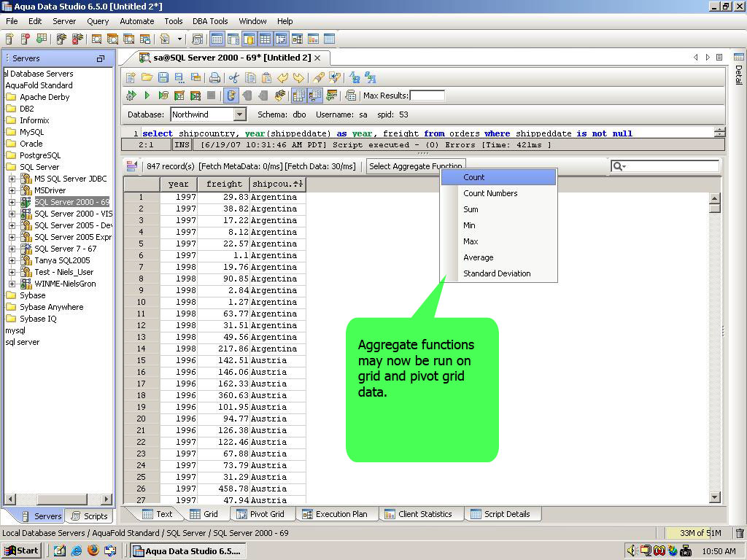Click Aqua Data Studio taskbar button
Viewport: 747px width, 560px height.
click(188, 551)
